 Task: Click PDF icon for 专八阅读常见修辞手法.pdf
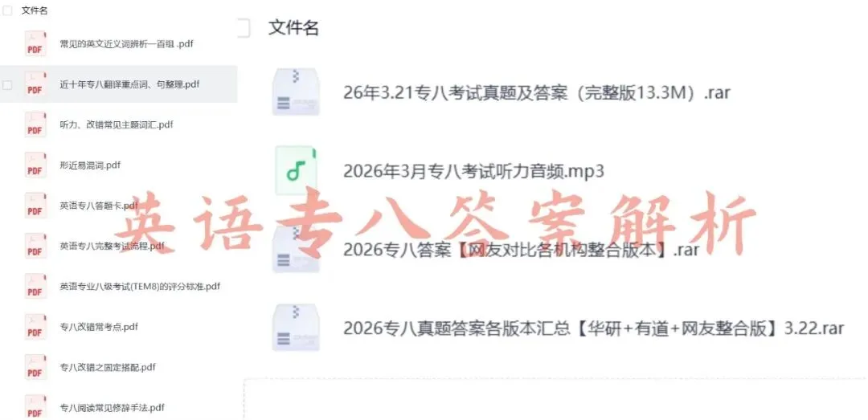[x=35, y=407]
